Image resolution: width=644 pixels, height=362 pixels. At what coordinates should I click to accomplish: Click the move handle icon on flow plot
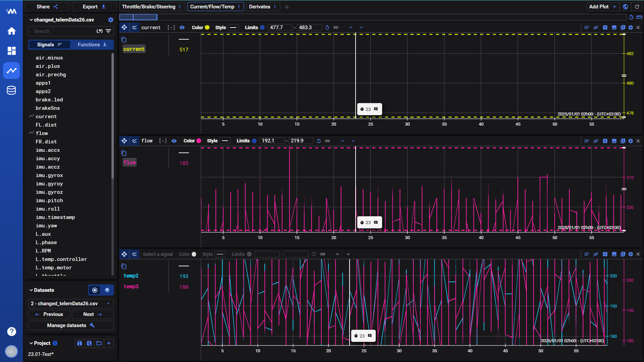tap(124, 141)
